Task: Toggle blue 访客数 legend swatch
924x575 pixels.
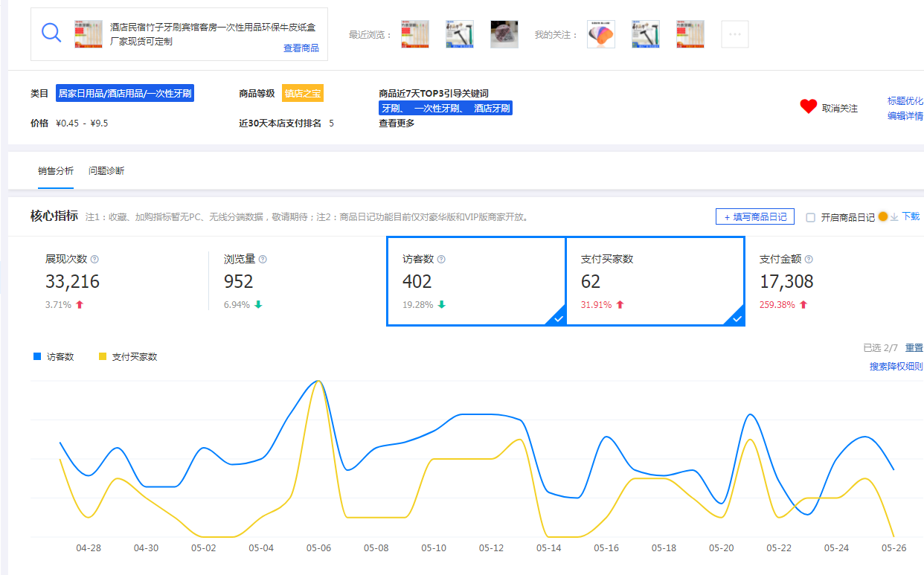Action: 37,357
